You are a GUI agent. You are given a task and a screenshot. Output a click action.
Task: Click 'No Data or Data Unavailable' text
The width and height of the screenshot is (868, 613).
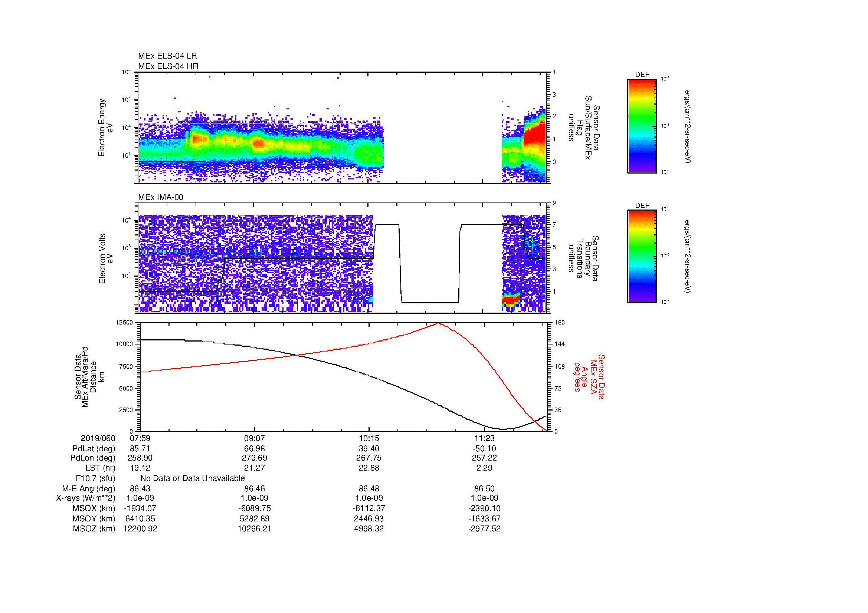tap(193, 478)
